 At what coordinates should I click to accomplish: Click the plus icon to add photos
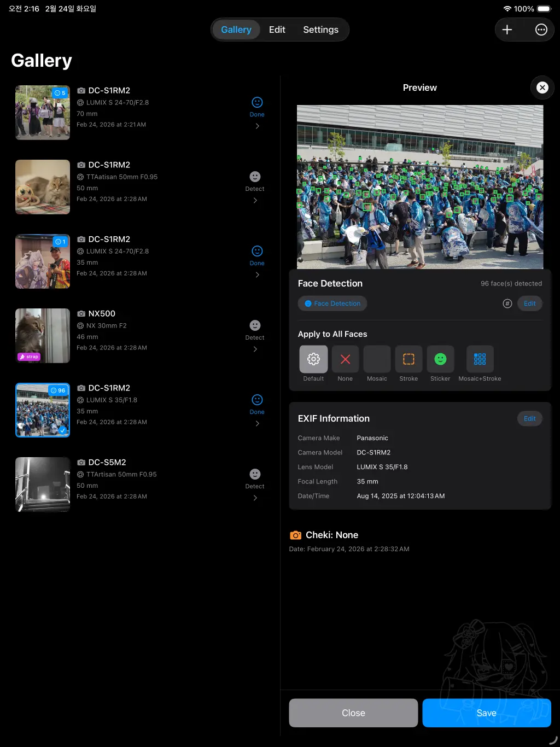click(x=507, y=30)
